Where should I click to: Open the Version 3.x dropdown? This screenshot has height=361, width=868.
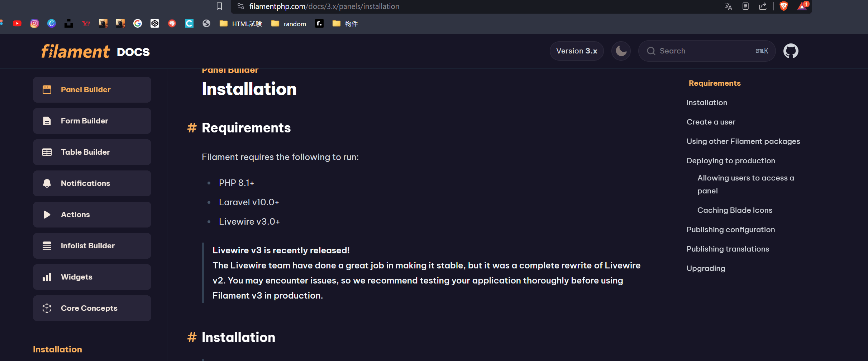tap(576, 51)
